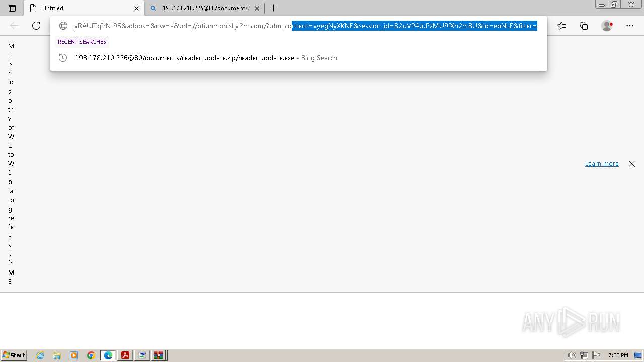Viewport: 644px width, 362px height.
Task: Restore down the Edge window
Action: 614,5
